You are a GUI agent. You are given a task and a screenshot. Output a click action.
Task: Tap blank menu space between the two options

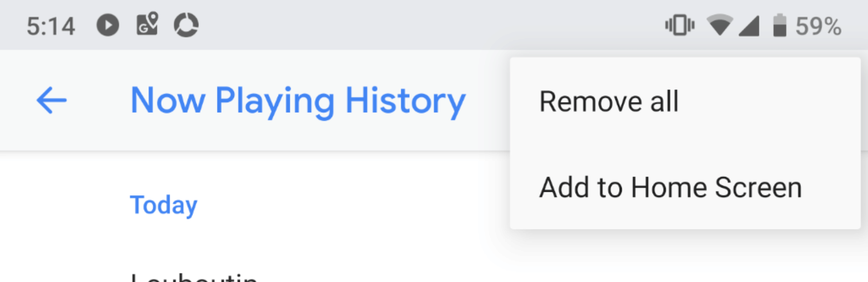(x=685, y=145)
